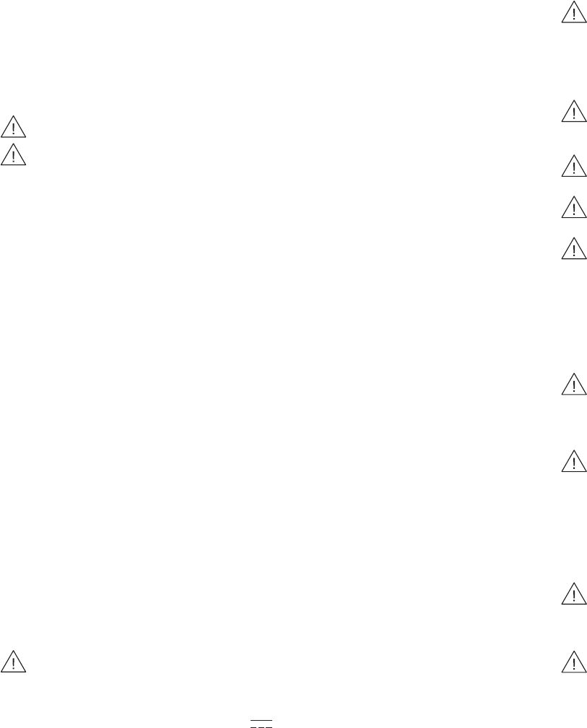Select the second-to-last warning triangle on the right
Image resolution: width=587 pixels, height=728 pixels.
tap(574, 594)
